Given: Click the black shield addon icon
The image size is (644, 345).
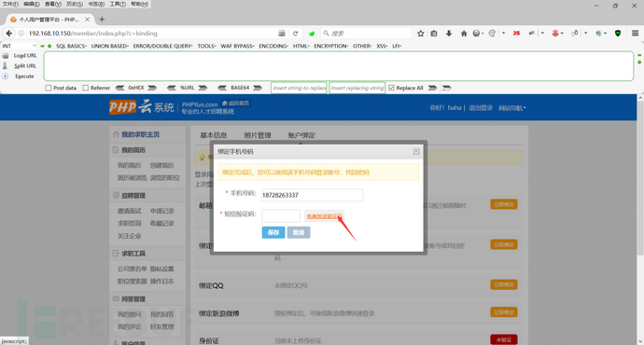Looking at the screenshot, I should pyautogui.click(x=618, y=34).
